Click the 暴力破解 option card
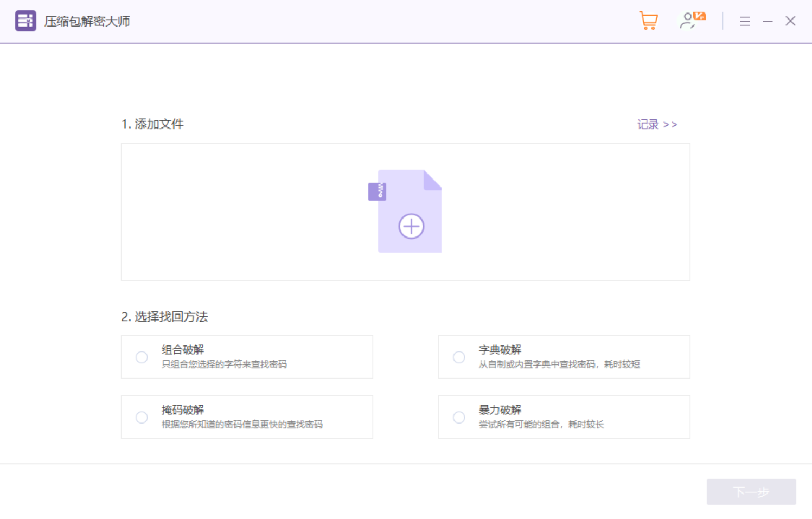Screen dimensions: 812x519 pyautogui.click(x=564, y=417)
